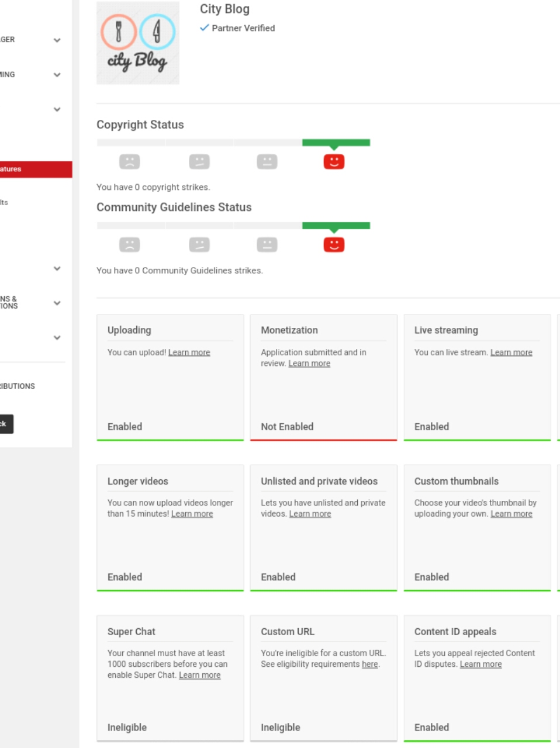This screenshot has height=748, width=560.
Task: Click the "here" link for Custom URL eligibility
Action: point(369,664)
